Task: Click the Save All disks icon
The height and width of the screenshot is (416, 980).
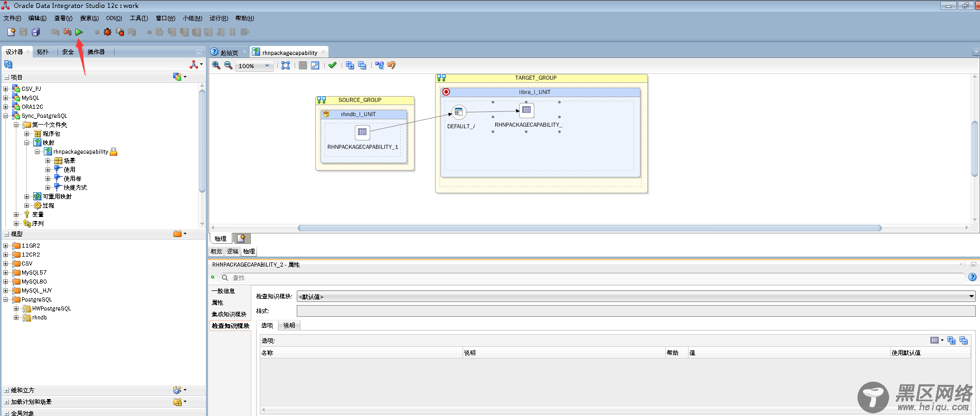Action: 35,32
